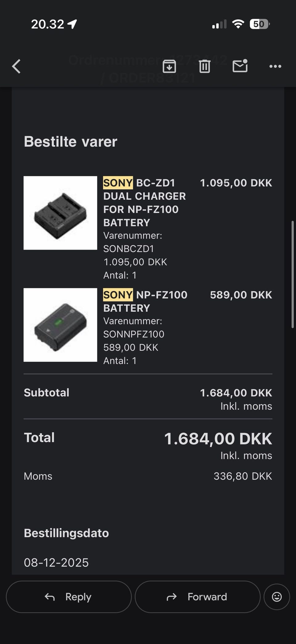
Task: Open the three-dot more options menu
Action: 275,66
